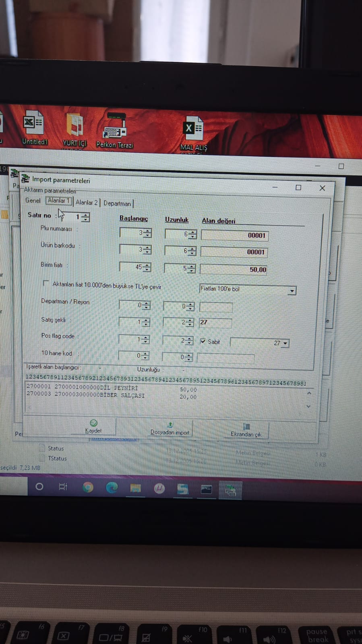
Task: Click the Kaydet green checkmark icon
Action: pos(93,422)
